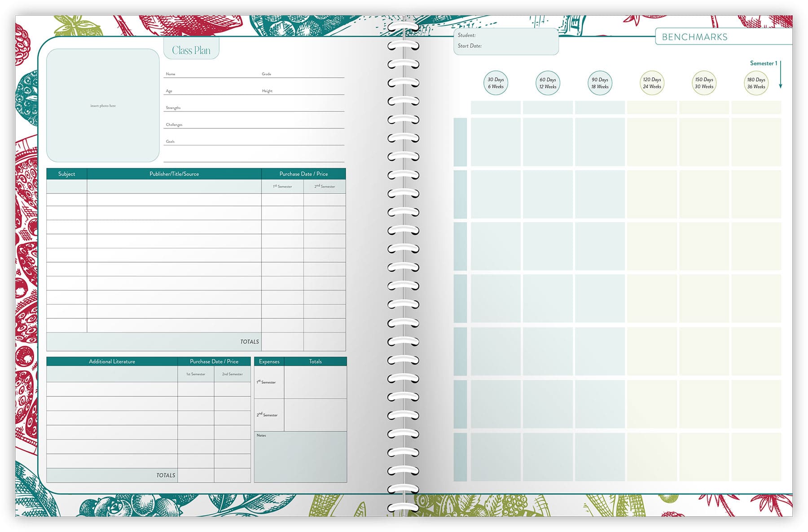
Task: Select the 180 Days 36 Weeks circle
Action: tap(756, 83)
